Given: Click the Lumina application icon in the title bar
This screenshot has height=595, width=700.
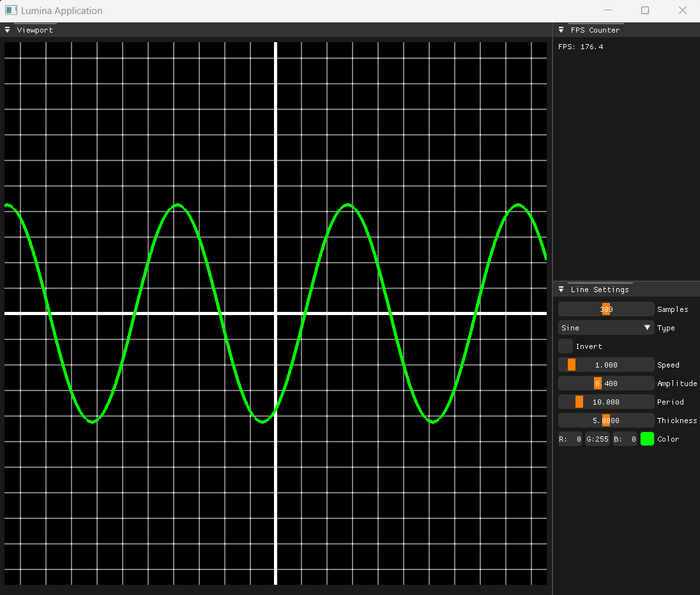Looking at the screenshot, I should click(x=10, y=10).
